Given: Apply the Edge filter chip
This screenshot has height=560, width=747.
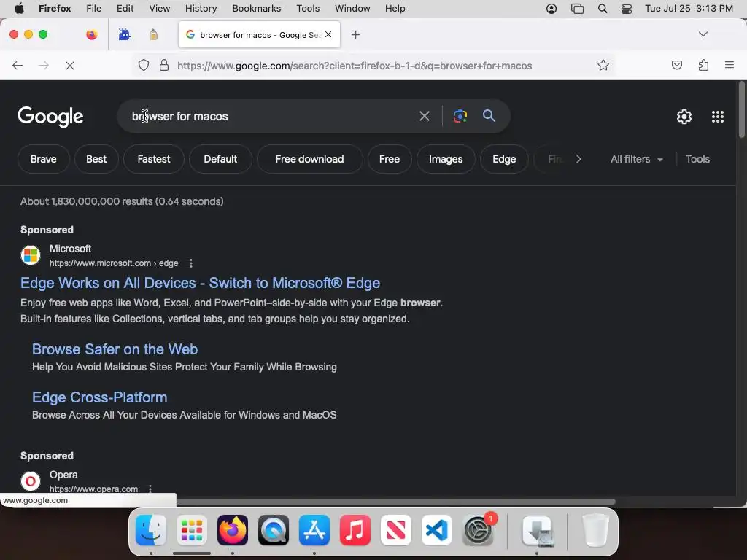Looking at the screenshot, I should pyautogui.click(x=504, y=159).
